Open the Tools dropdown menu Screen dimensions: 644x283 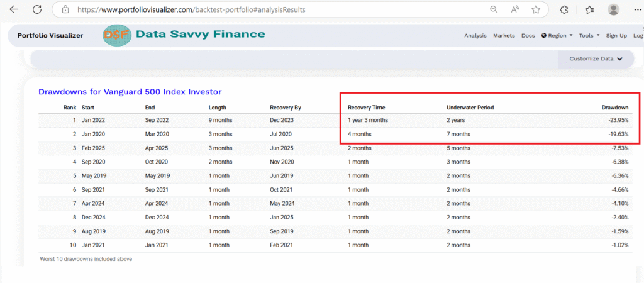[x=589, y=36]
